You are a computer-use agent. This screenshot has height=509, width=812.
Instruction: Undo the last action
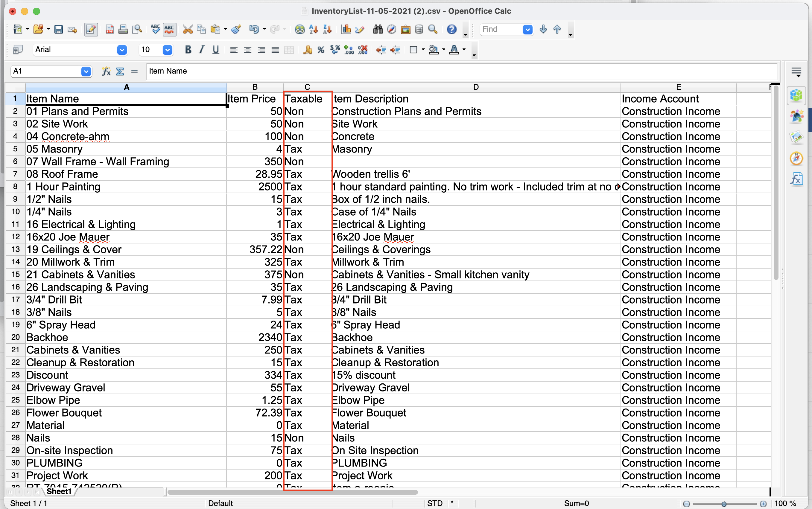click(x=254, y=30)
